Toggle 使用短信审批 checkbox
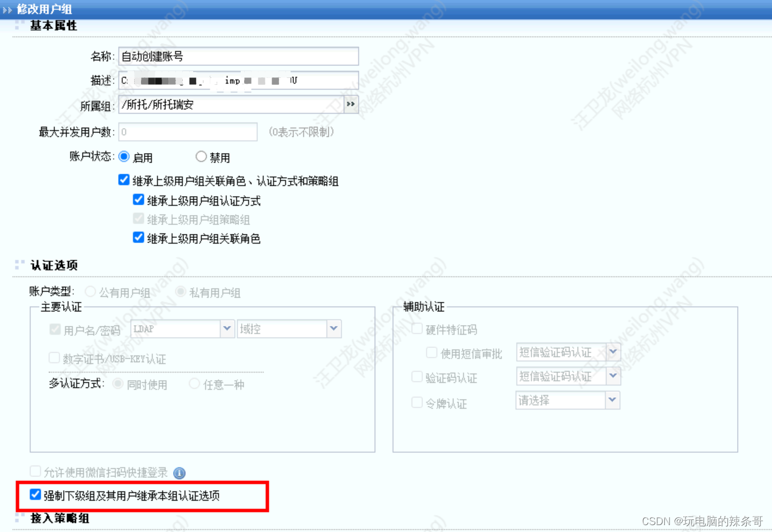Image resolution: width=772 pixels, height=532 pixels. tap(432, 353)
